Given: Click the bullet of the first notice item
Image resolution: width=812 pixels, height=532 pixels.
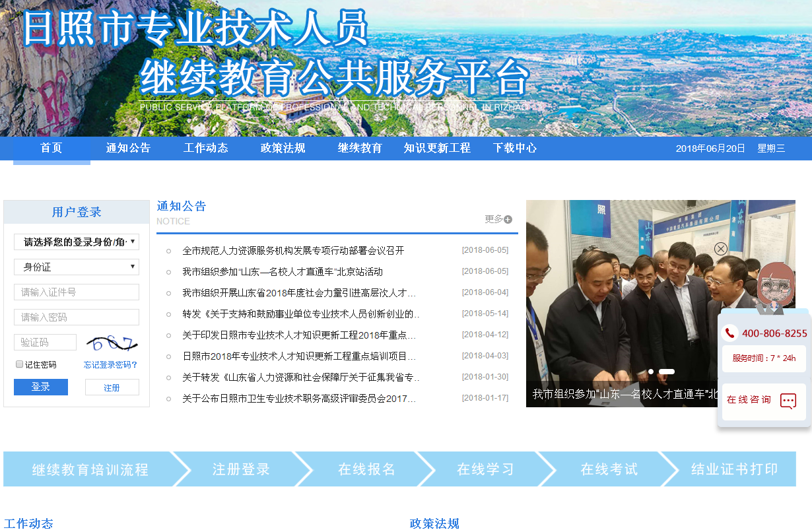Looking at the screenshot, I should (168, 251).
